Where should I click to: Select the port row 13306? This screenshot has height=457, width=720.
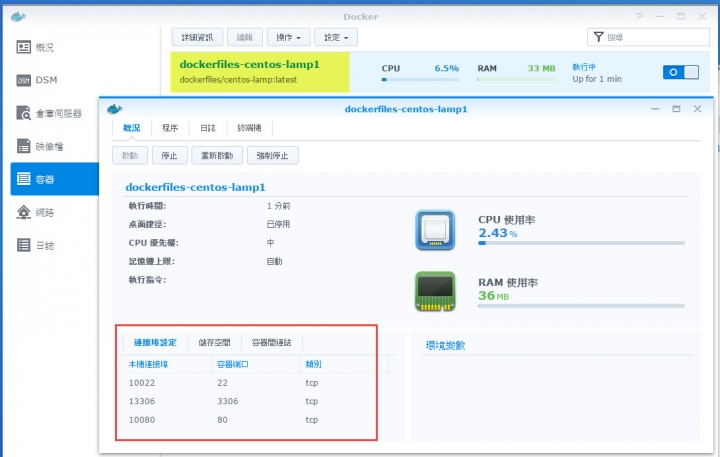[259, 401]
